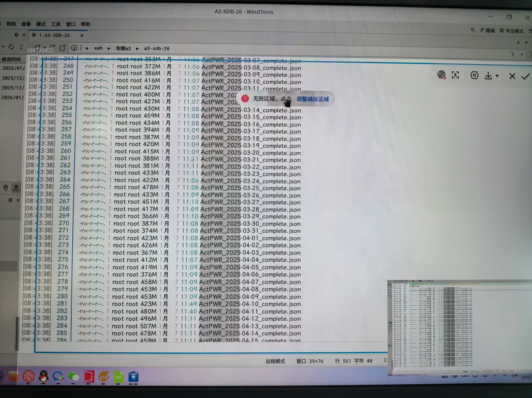Click ActPWR_2025-04-13_complete.json file name
532x398 pixels.
click(x=250, y=326)
